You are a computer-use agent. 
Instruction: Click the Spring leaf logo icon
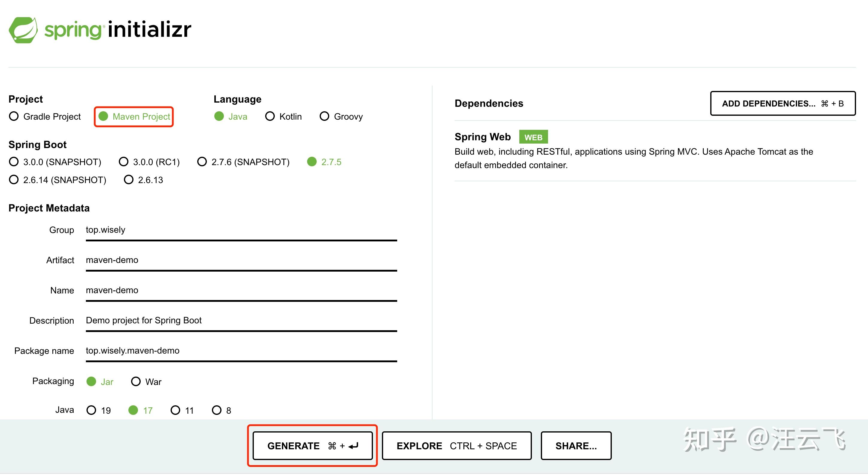[x=23, y=30]
